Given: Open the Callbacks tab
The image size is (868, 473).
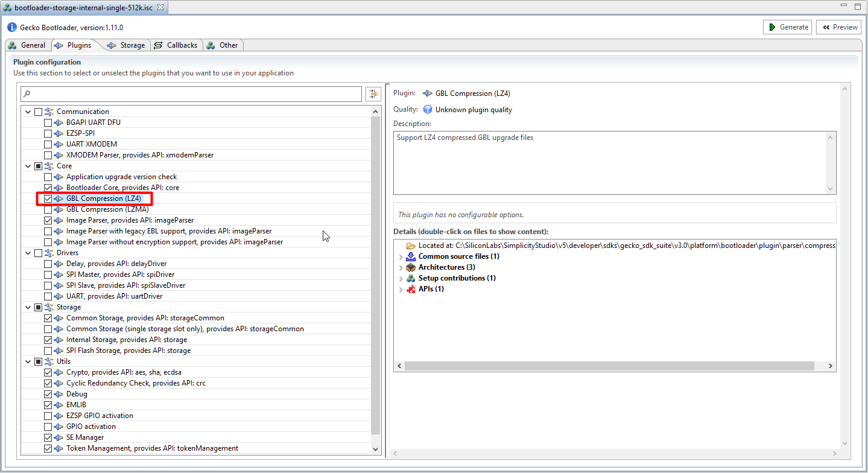Looking at the screenshot, I should [x=176, y=45].
